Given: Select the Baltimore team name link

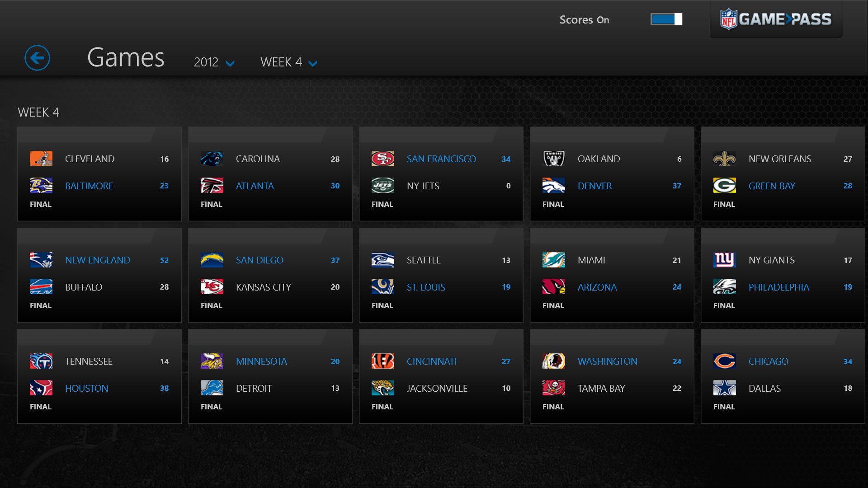Looking at the screenshot, I should click(89, 186).
